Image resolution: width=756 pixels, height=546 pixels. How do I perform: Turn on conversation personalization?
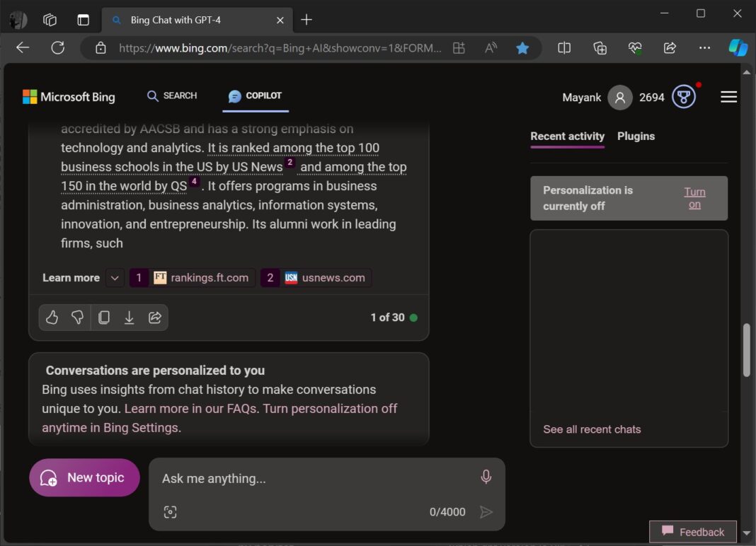pos(694,198)
